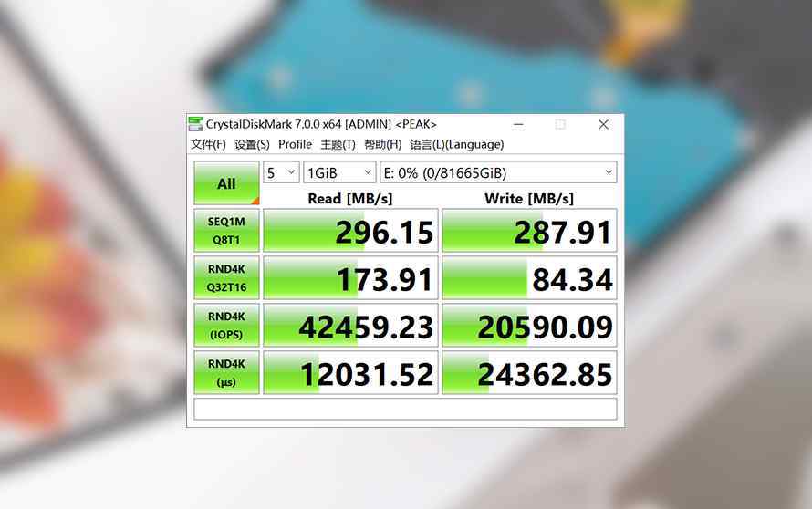
Task: Minimize the CrystalDiskMark window
Action: (518, 124)
